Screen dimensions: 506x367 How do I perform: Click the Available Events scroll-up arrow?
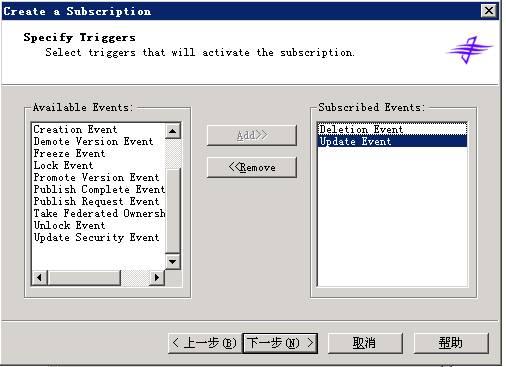pyautogui.click(x=173, y=131)
